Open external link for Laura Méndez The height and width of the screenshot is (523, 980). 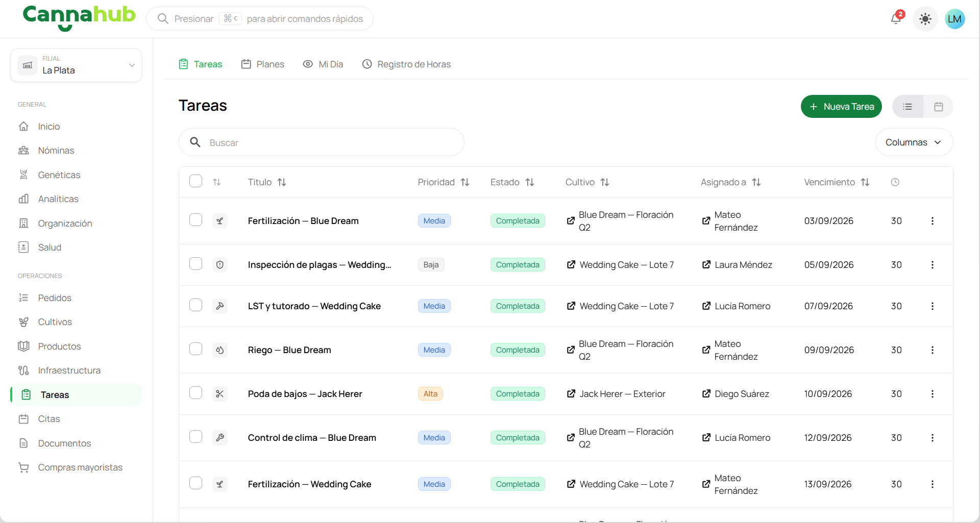706,265
